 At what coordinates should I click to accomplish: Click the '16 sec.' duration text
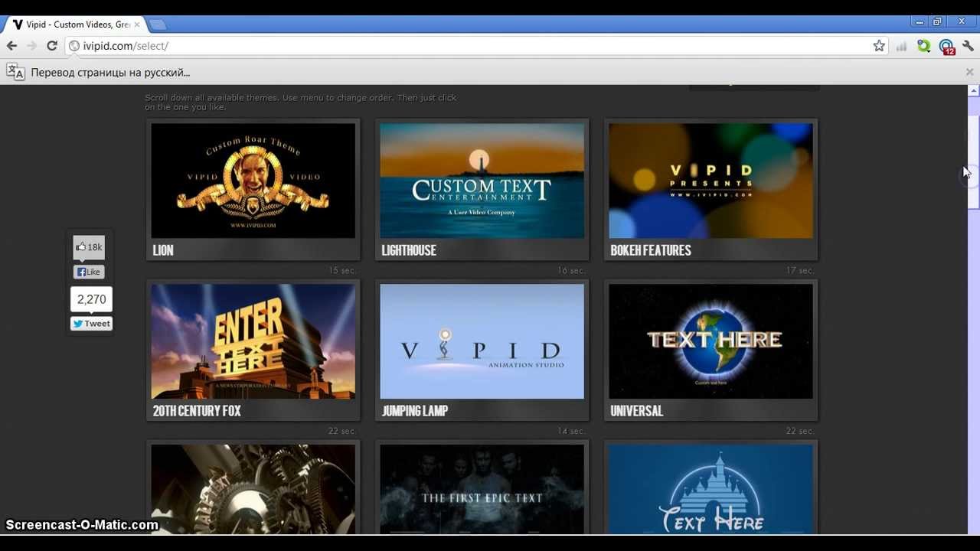pyautogui.click(x=571, y=271)
